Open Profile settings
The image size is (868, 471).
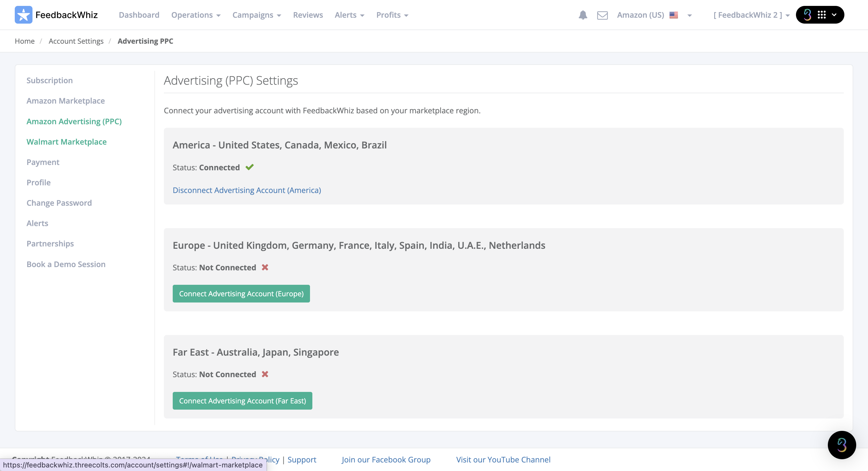click(38, 182)
